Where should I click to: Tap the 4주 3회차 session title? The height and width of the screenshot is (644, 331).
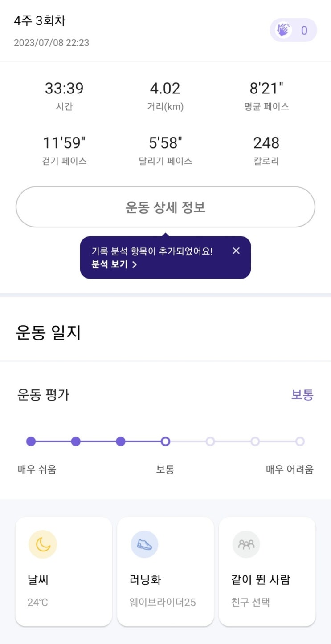tap(40, 21)
